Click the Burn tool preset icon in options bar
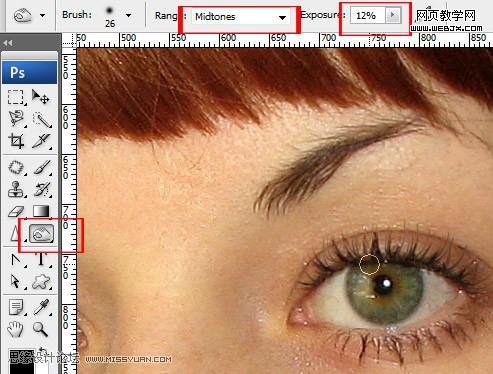This screenshot has height=374, width=493. click(23, 15)
